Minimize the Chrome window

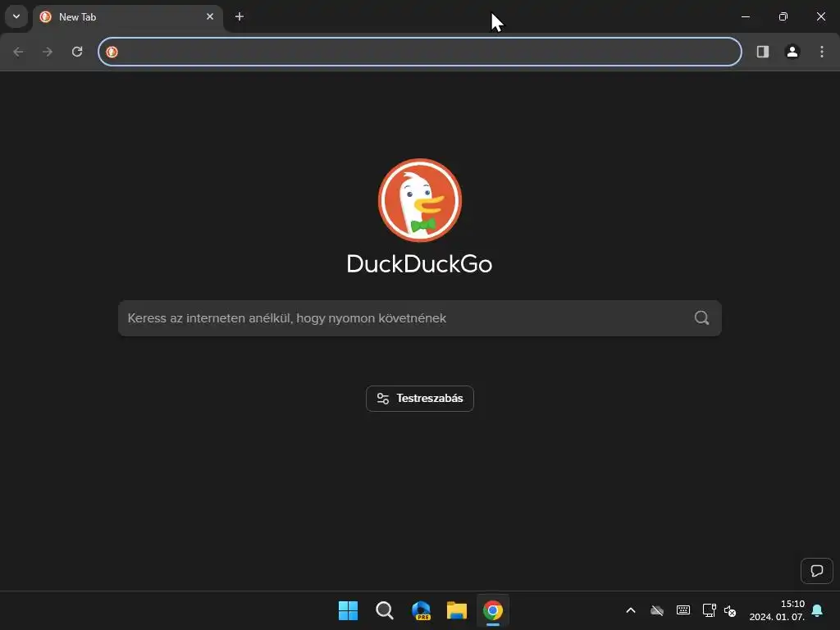tap(745, 16)
